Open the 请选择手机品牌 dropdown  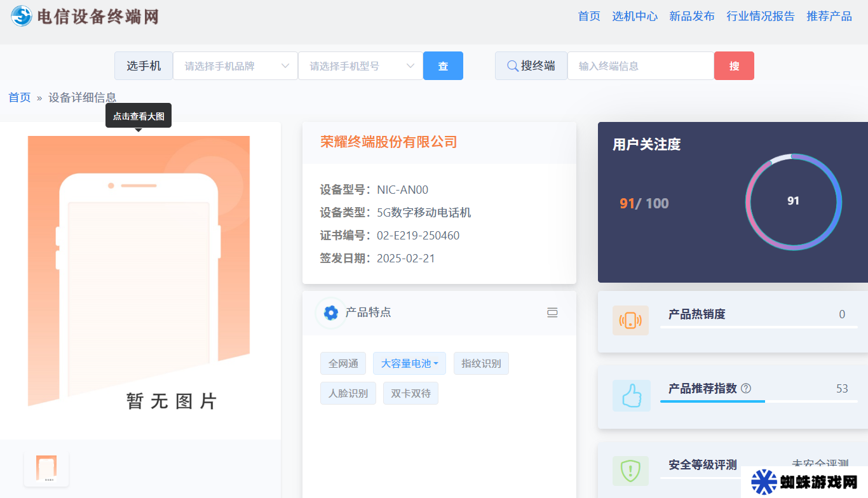[x=235, y=65]
